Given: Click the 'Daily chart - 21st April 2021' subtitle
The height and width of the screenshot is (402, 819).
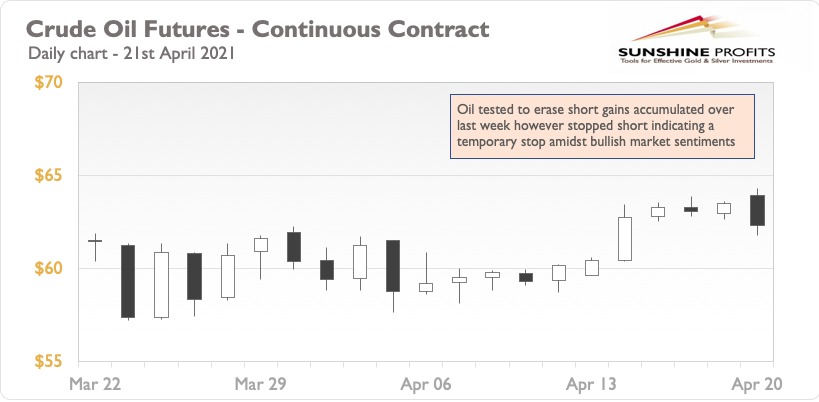Looking at the screenshot, I should [132, 53].
